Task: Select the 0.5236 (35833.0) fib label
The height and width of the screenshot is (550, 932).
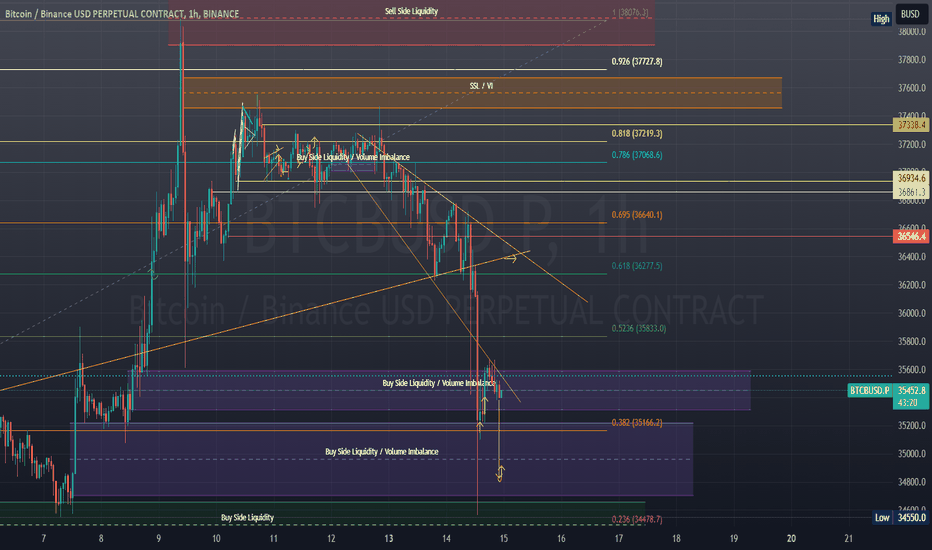Action: pos(638,328)
